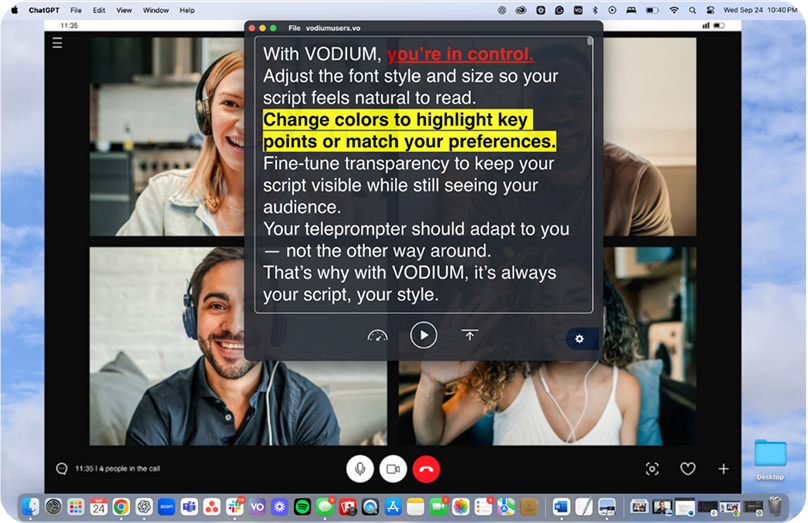Open App Store from the dock
The image size is (808, 523).
pos(393,508)
